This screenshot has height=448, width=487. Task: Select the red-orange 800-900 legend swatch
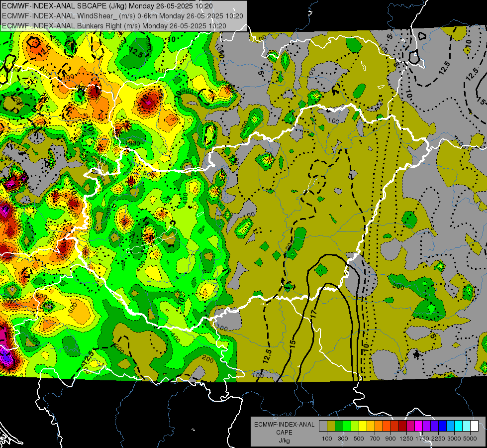coord(387,426)
